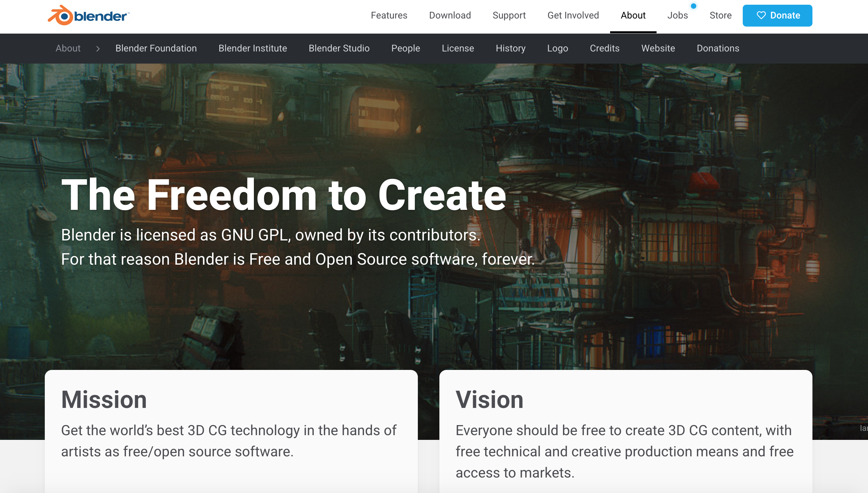The height and width of the screenshot is (493, 868).
Task: View the License page
Action: click(458, 48)
